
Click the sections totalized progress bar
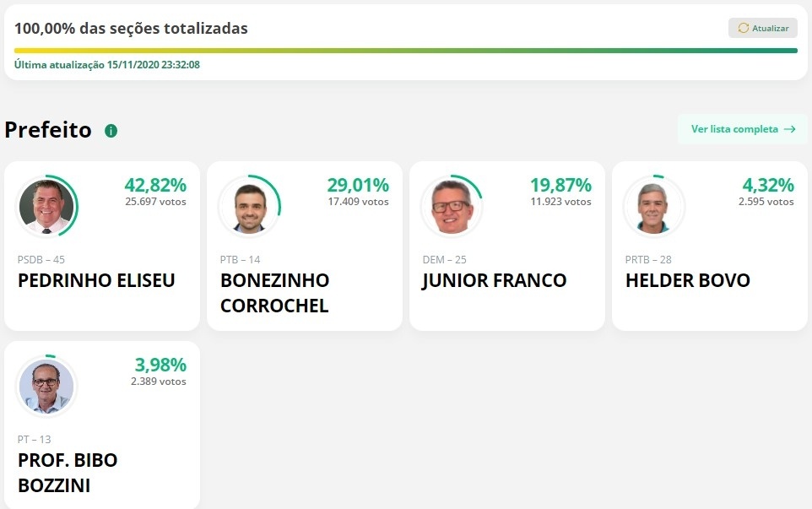(x=405, y=51)
